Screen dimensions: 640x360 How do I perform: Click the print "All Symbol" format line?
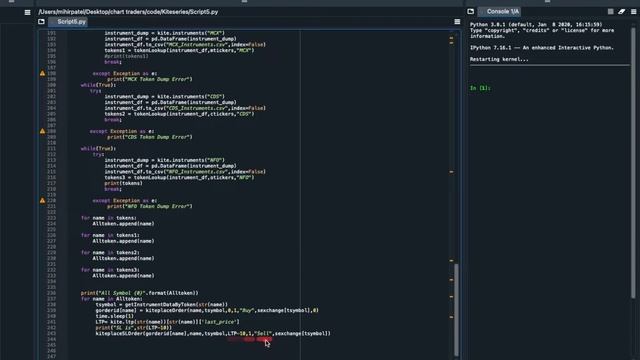click(140, 293)
